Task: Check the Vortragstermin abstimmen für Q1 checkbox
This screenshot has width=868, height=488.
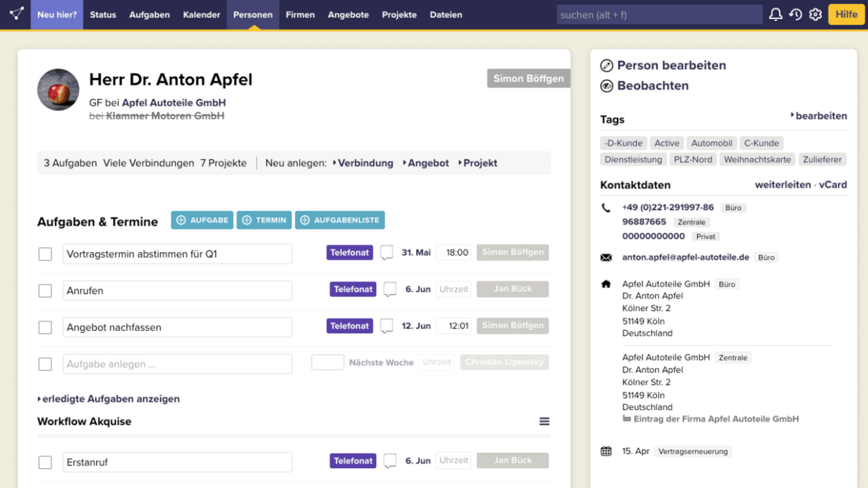Action: point(45,254)
